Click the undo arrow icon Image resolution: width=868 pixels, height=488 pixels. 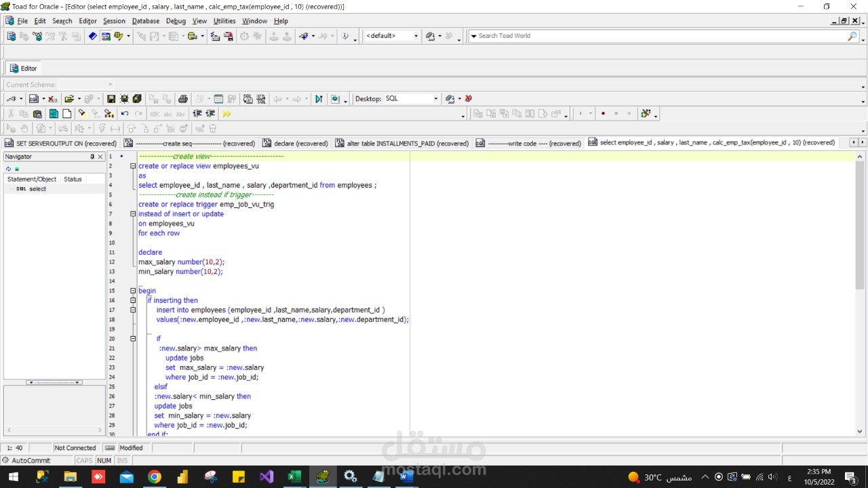125,114
